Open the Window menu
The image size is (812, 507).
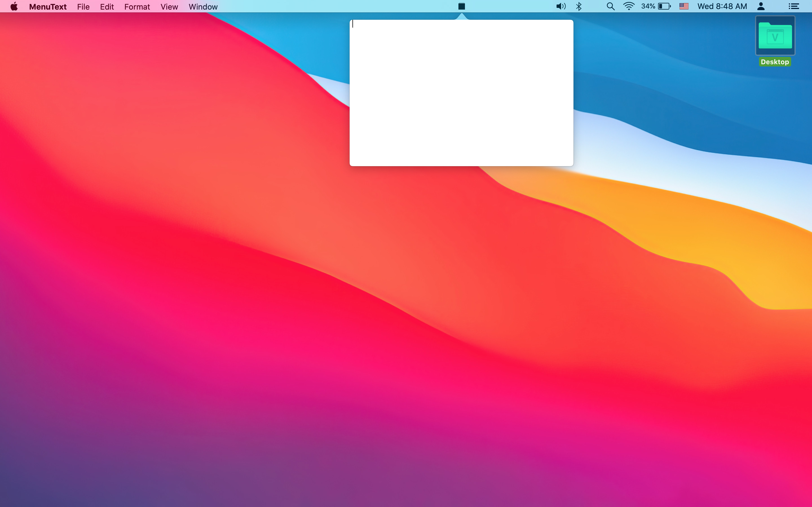203,7
